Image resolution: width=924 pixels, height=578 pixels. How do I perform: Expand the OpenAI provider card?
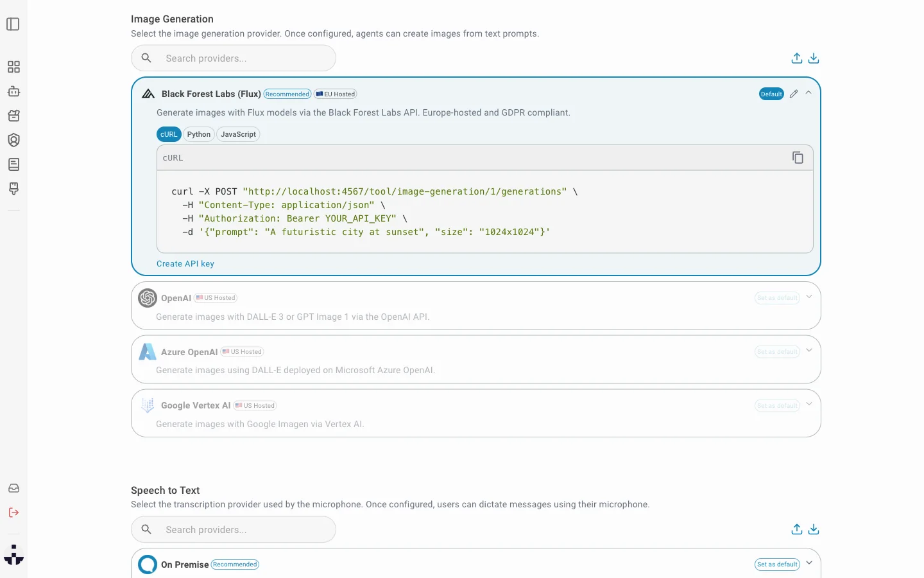click(x=809, y=297)
